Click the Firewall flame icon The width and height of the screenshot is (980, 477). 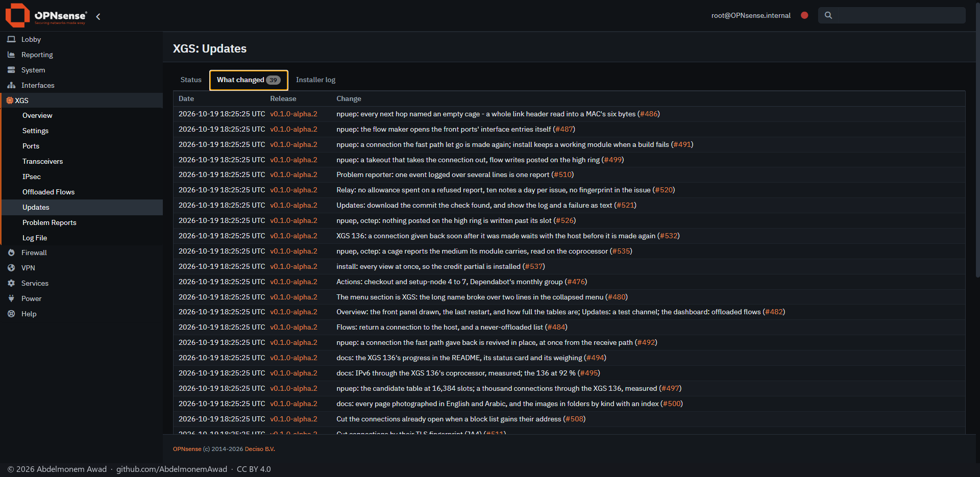pos(11,253)
